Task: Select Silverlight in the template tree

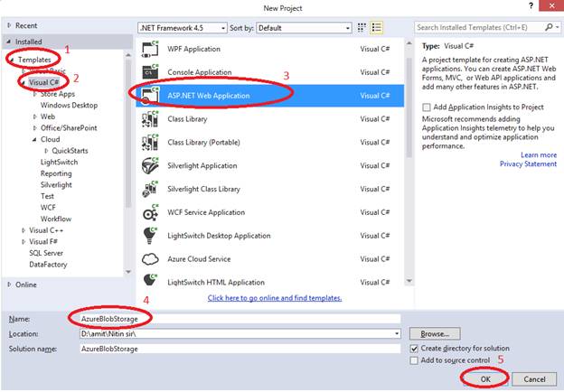Action: pyautogui.click(x=56, y=184)
